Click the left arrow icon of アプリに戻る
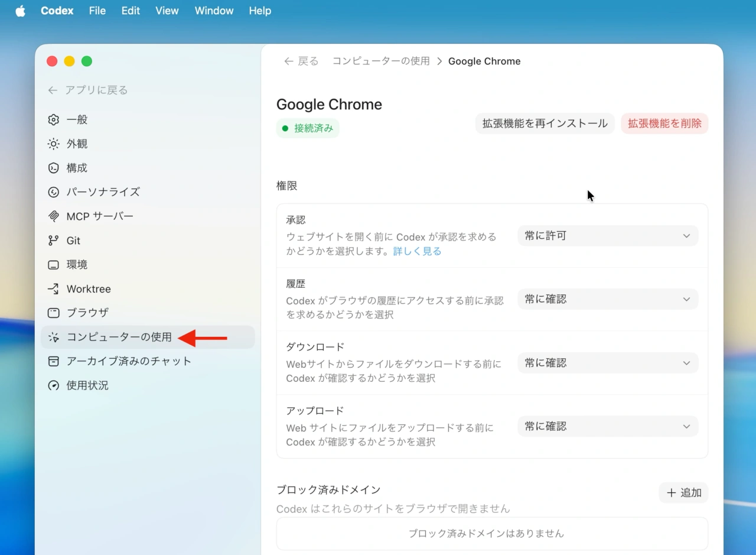756x555 pixels. tap(53, 90)
